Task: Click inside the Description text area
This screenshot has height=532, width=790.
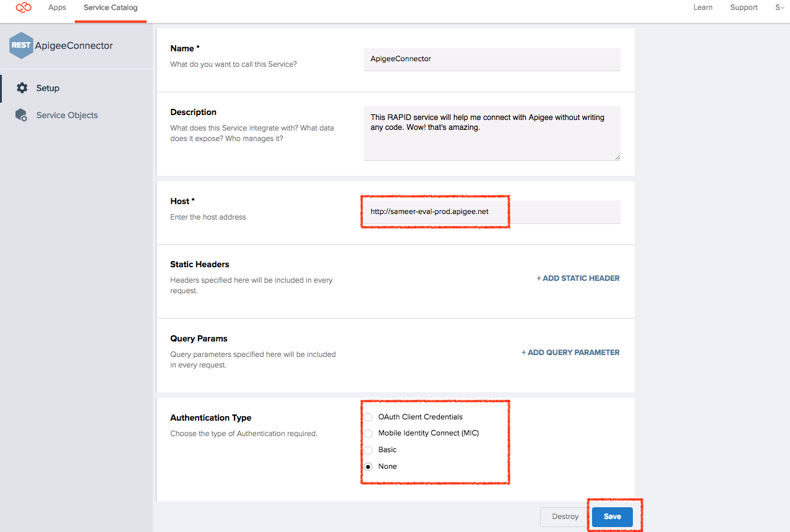Action: 492,133
